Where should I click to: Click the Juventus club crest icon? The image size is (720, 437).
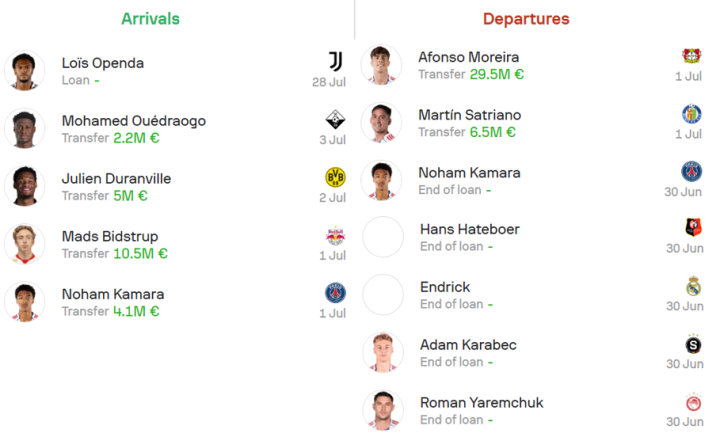click(x=336, y=62)
